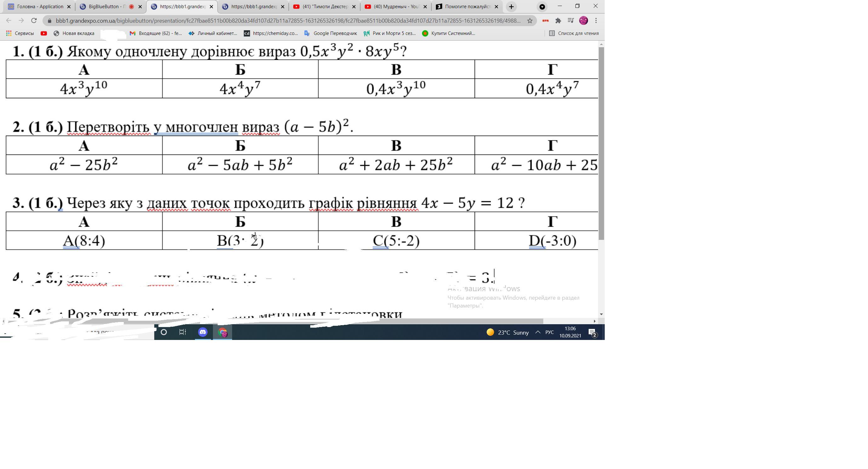Open the Extensions puzzle icon

pos(558,20)
